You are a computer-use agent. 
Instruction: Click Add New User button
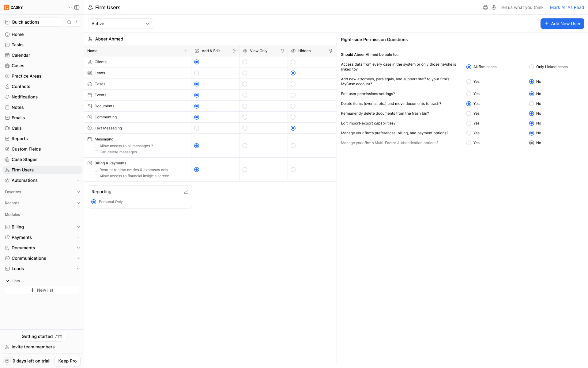point(562,24)
